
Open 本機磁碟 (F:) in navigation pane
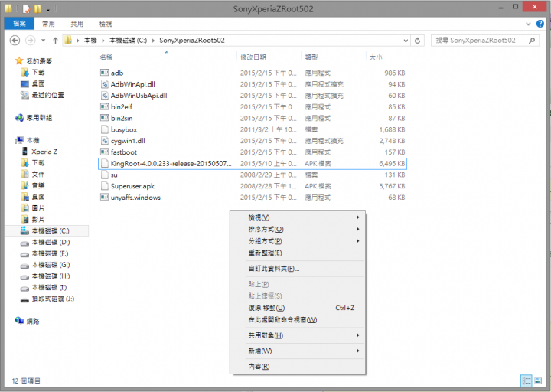click(x=50, y=253)
